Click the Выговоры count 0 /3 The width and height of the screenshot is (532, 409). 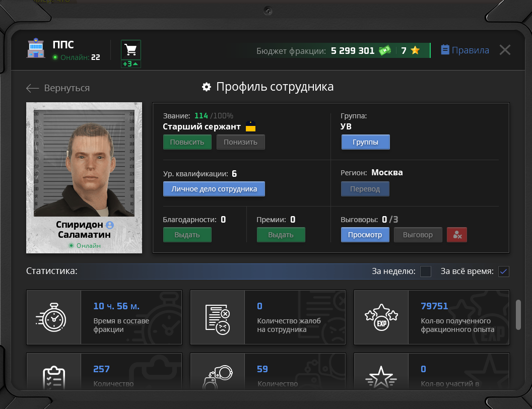click(x=390, y=220)
